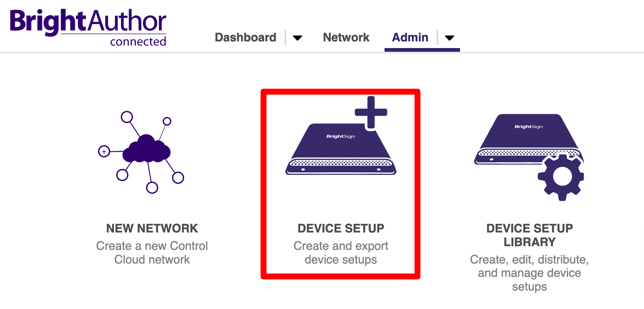This screenshot has width=644, height=309.
Task: Click "Create, edit, distribute, and manage" description
Action: (529, 273)
